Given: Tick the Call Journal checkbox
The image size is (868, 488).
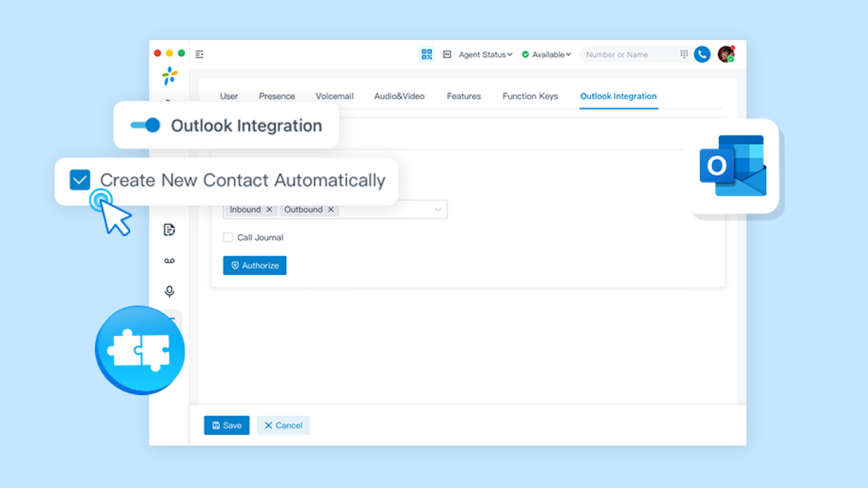Looking at the screenshot, I should 228,237.
